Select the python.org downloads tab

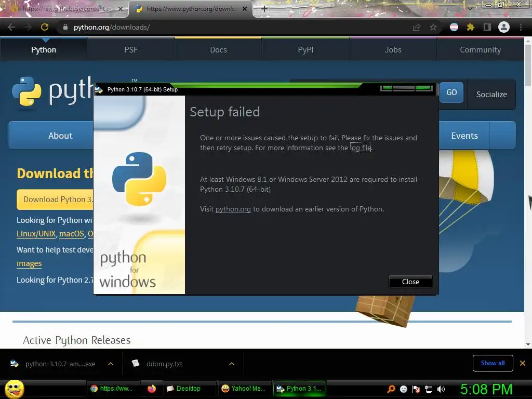pos(190,9)
